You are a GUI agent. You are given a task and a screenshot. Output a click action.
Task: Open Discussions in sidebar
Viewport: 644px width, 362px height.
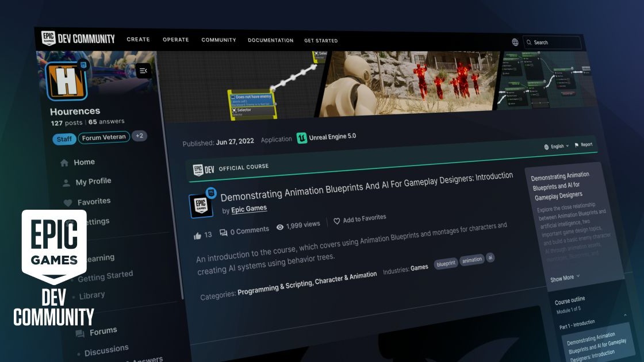(106, 350)
